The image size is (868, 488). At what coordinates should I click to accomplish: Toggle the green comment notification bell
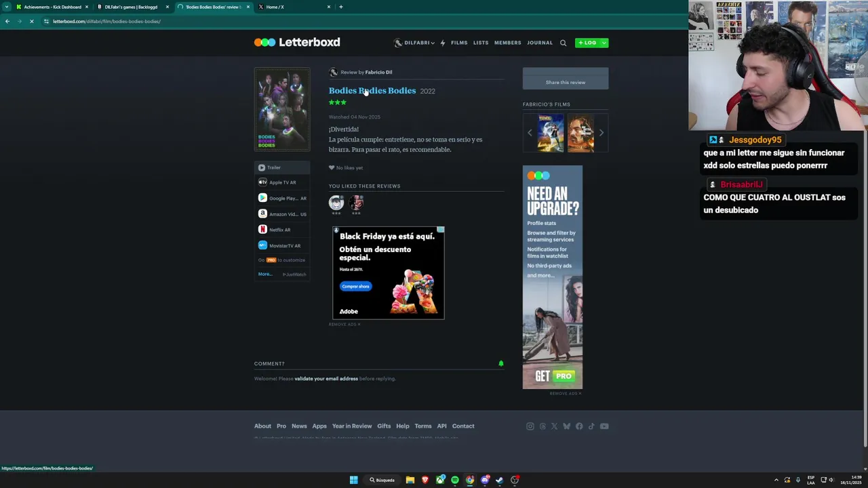pos(501,363)
